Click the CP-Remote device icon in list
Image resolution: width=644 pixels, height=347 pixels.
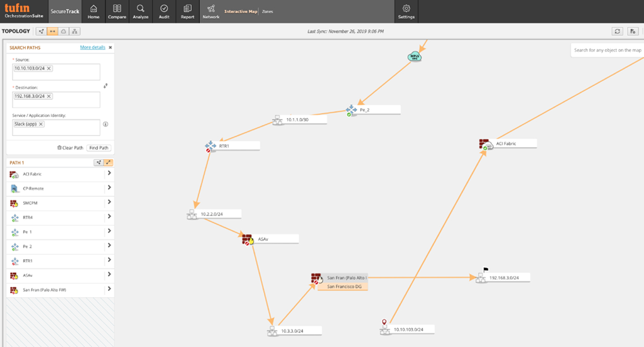pyautogui.click(x=14, y=188)
